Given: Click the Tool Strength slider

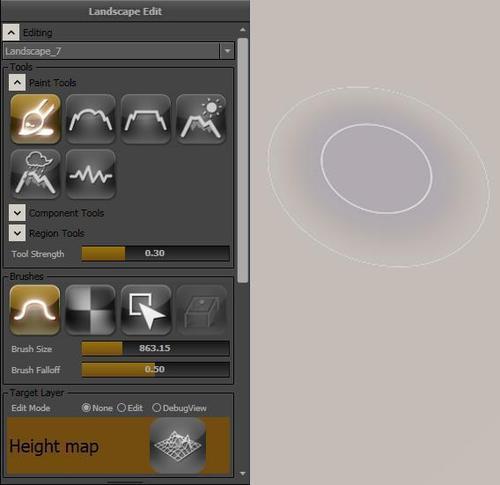Looking at the screenshot, I should click(x=156, y=253).
